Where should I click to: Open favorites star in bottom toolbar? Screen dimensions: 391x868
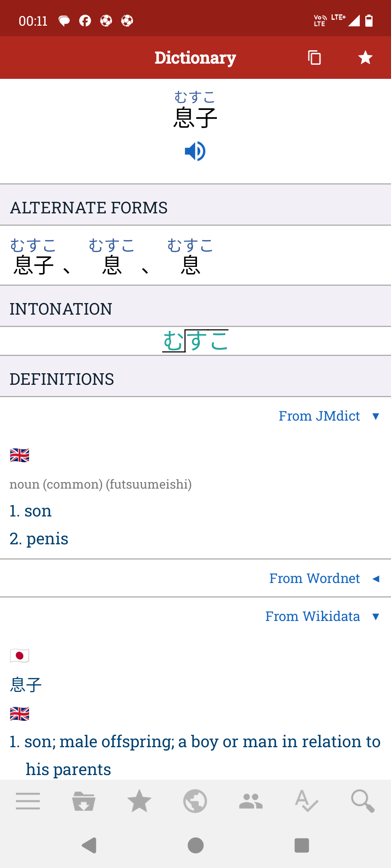(139, 801)
